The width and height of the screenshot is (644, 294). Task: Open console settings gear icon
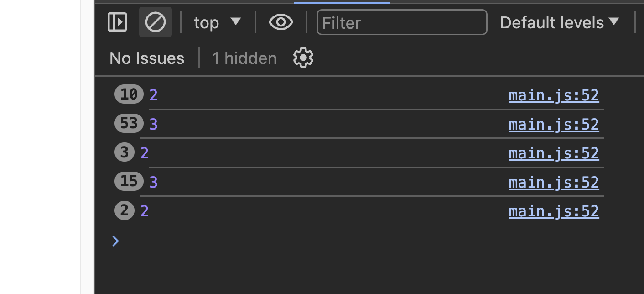click(x=303, y=58)
